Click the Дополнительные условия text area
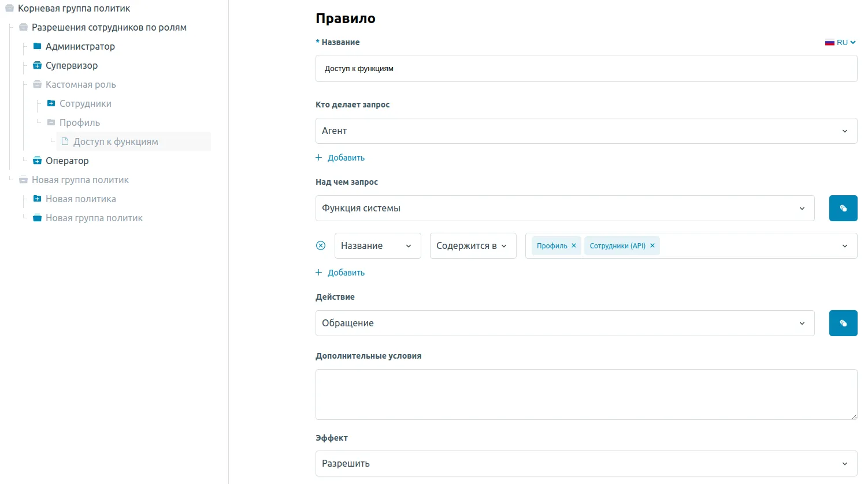Viewport: 868px width, 484px height. pos(585,394)
